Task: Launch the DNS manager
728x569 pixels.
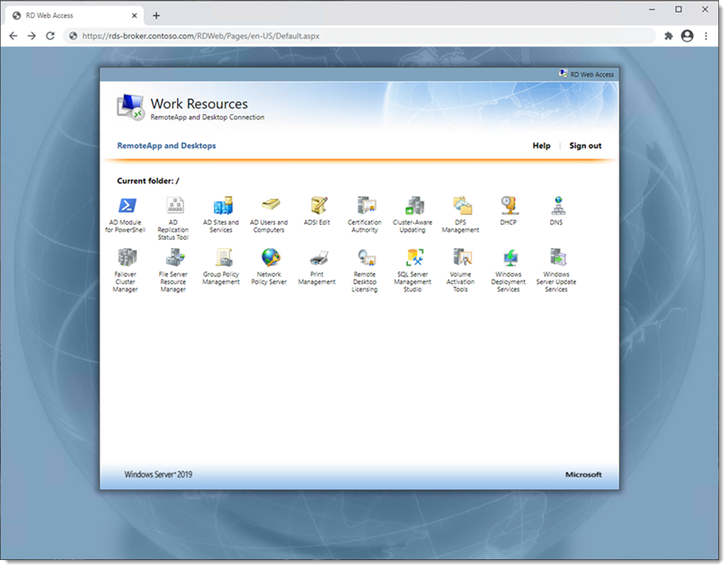Action: pyautogui.click(x=557, y=210)
